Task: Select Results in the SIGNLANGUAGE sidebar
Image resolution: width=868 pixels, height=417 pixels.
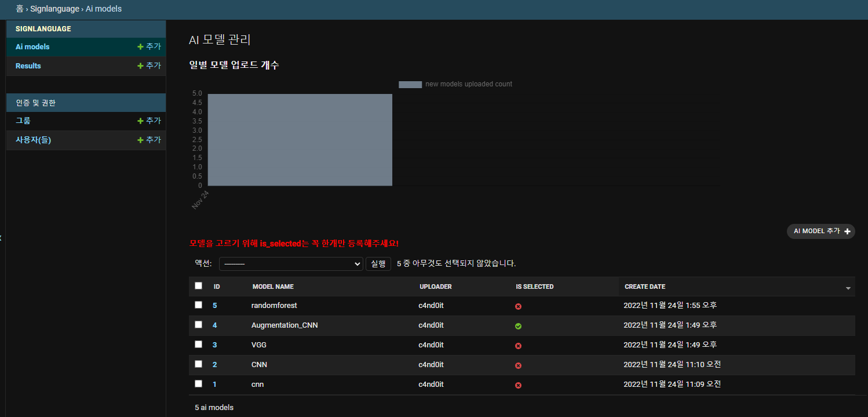Action: coord(27,66)
